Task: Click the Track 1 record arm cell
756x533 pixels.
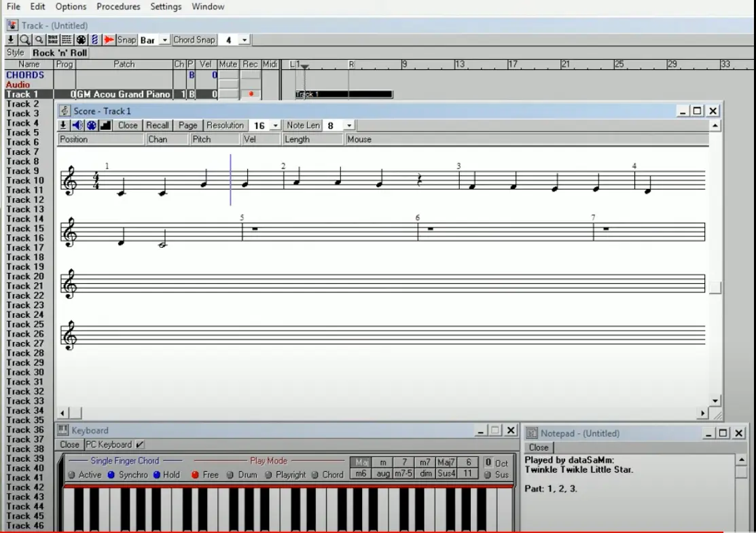Action: pyautogui.click(x=251, y=94)
